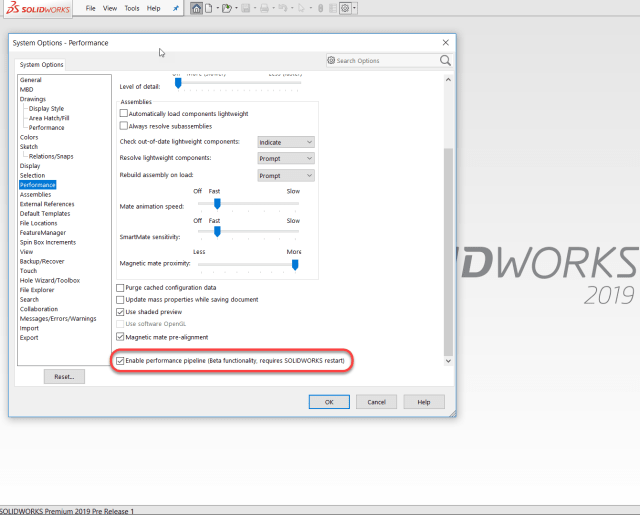Click the Reset... button
The width and height of the screenshot is (640, 515).
[x=64, y=377]
